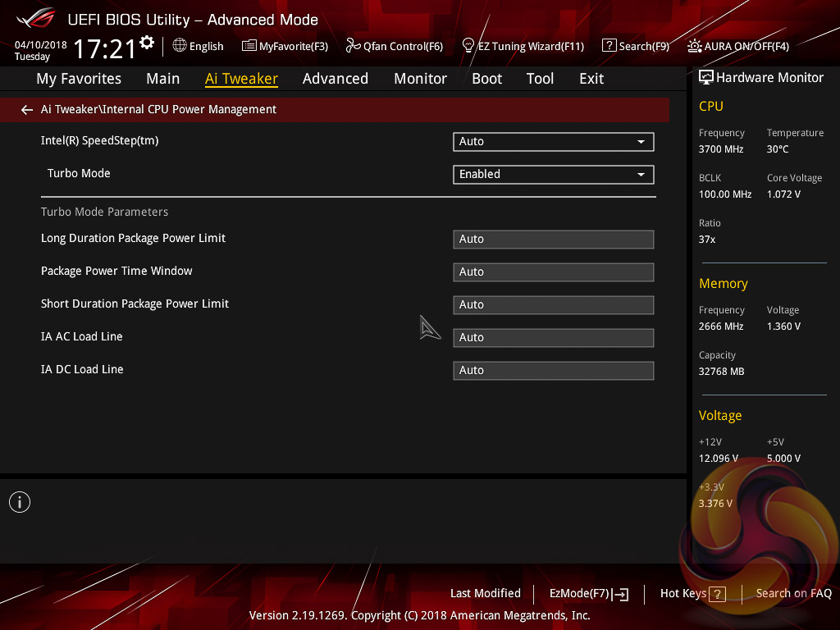Viewport: 840px width, 630px height.
Task: Click the ROG logo icon
Action: (x=35, y=18)
